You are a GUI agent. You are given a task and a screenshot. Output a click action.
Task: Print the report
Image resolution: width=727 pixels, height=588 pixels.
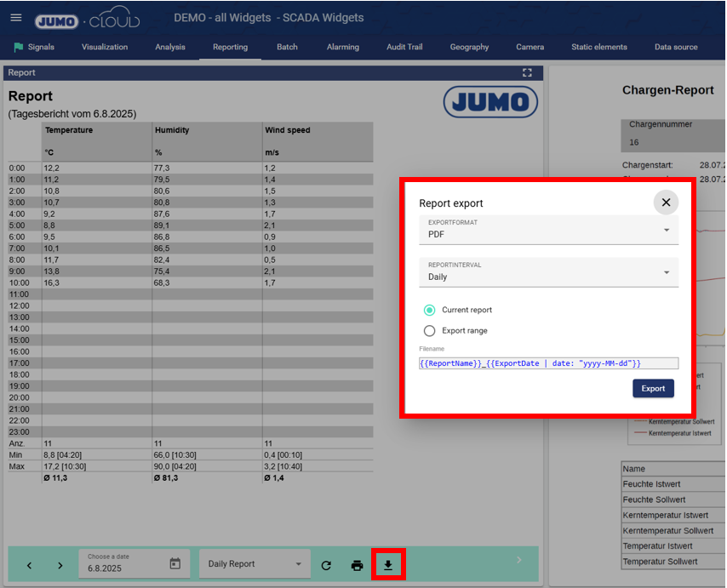pyautogui.click(x=358, y=565)
